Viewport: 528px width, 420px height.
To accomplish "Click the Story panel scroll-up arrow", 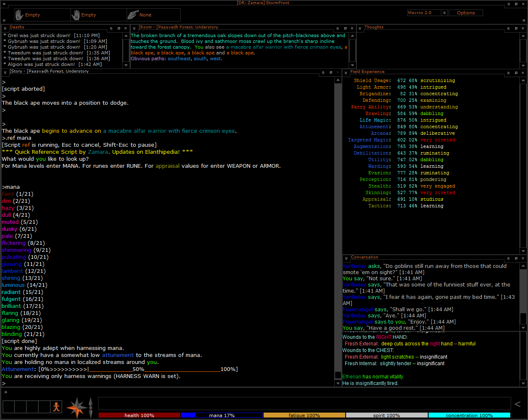I will click(x=338, y=80).
